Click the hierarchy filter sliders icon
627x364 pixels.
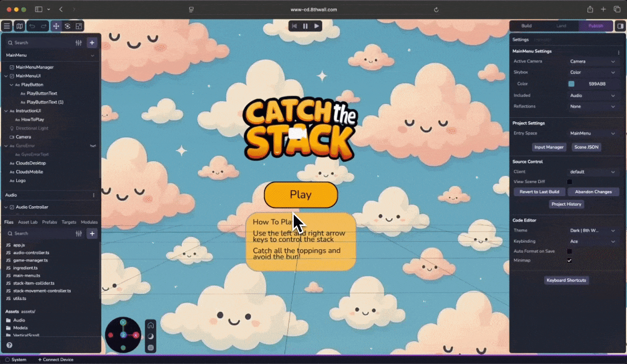click(x=78, y=43)
